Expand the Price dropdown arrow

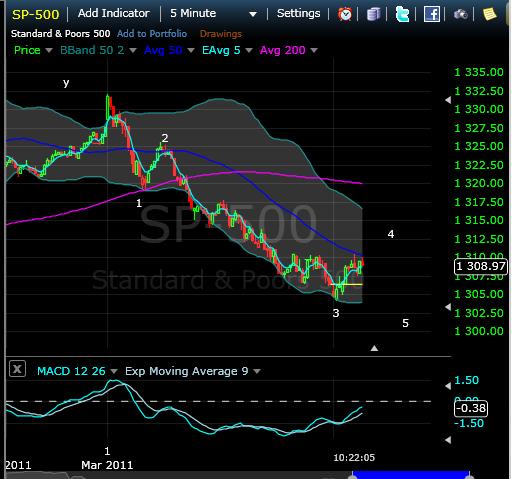click(49, 51)
